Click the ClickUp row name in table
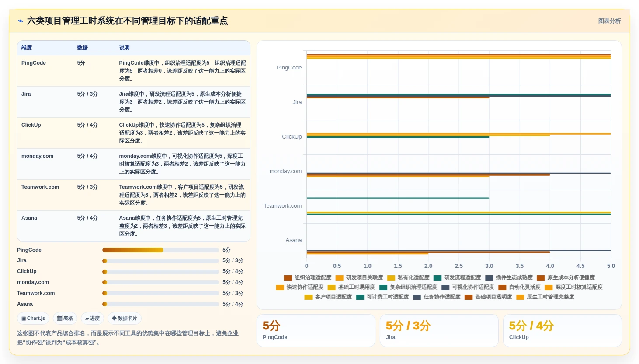The image size is (639, 364). tap(31, 125)
